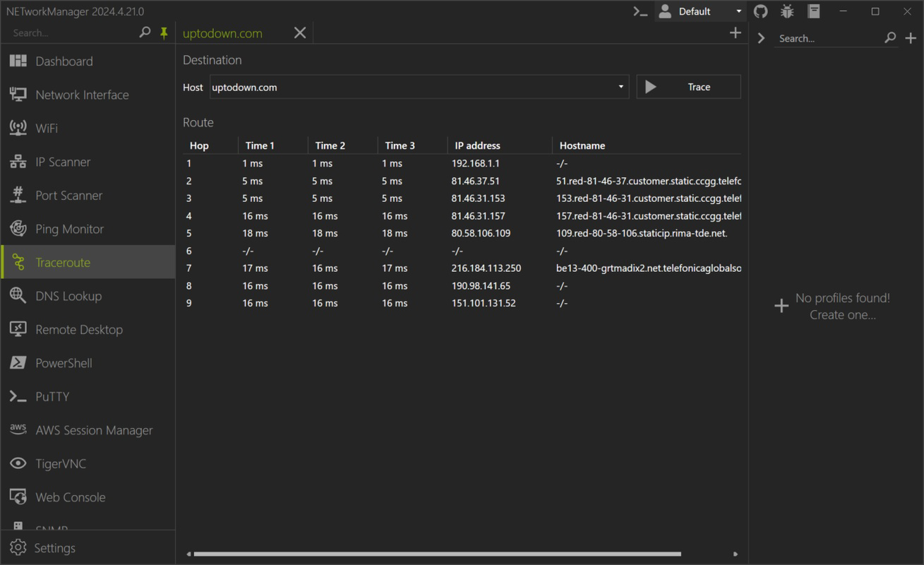Viewport: 924px width, 565px height.
Task: Focus the profile search field
Action: pos(829,38)
